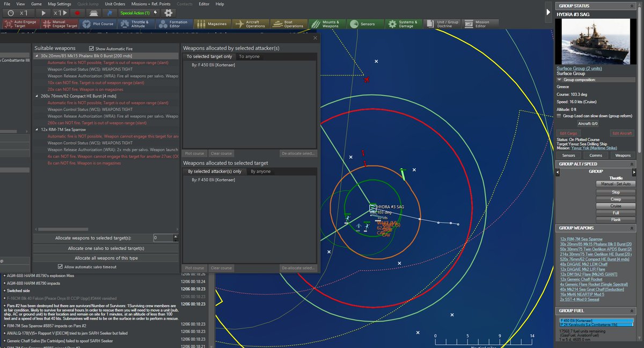Click the x1 fast play button
Viewport: 644px width, 348px height.
point(61,12)
